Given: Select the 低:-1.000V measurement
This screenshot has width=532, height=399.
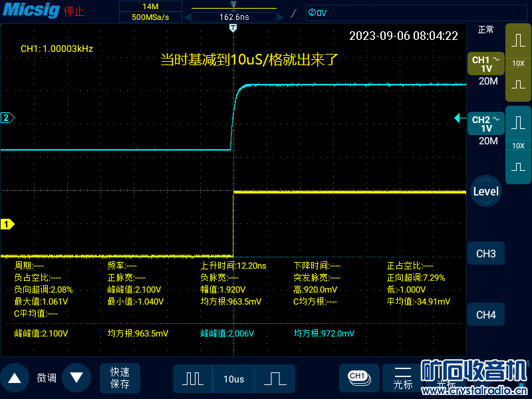Looking at the screenshot, I should [406, 290].
